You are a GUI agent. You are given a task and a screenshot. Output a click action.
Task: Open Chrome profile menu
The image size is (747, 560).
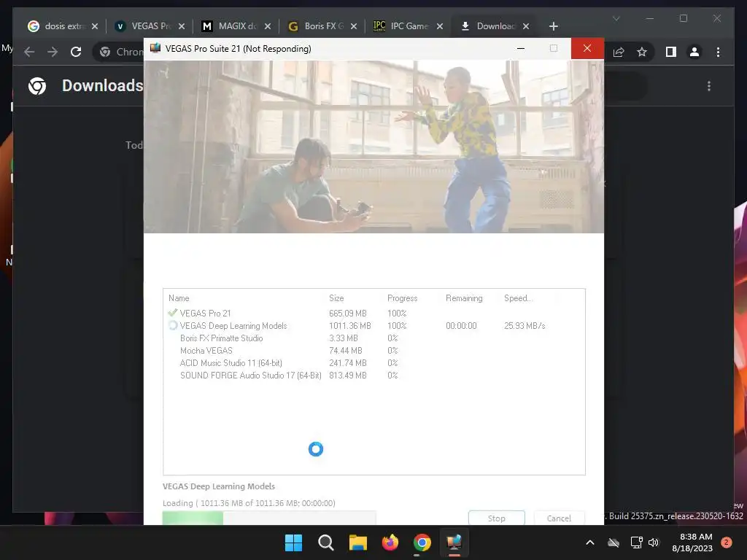pos(694,52)
